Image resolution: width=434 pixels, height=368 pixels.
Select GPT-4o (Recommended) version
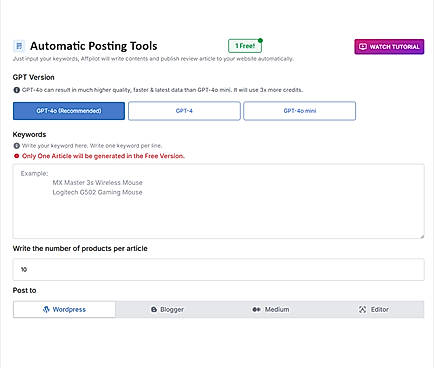(x=69, y=111)
